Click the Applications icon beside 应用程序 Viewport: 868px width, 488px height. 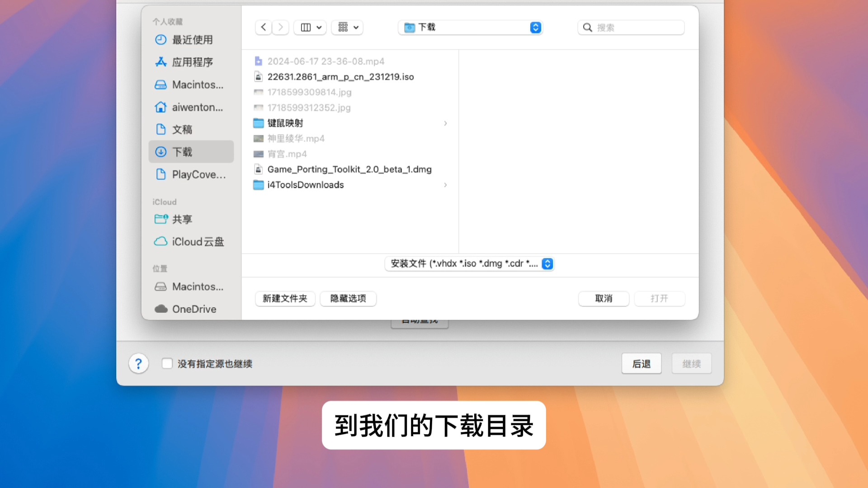(160, 62)
